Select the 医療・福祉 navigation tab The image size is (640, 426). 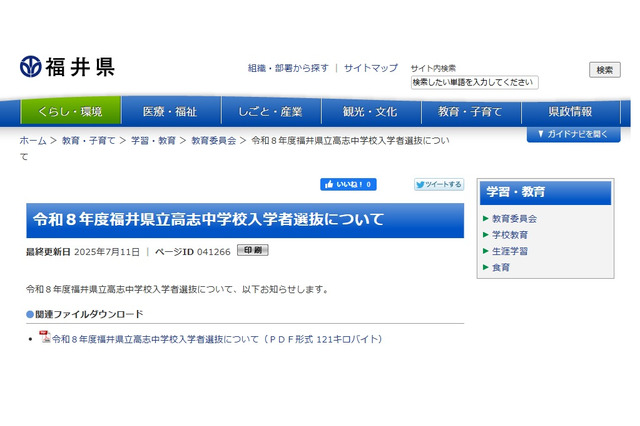tap(171, 111)
